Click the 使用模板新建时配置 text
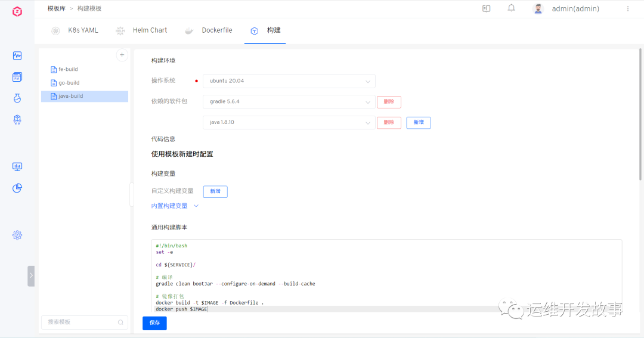This screenshot has width=644, height=338. (182, 154)
